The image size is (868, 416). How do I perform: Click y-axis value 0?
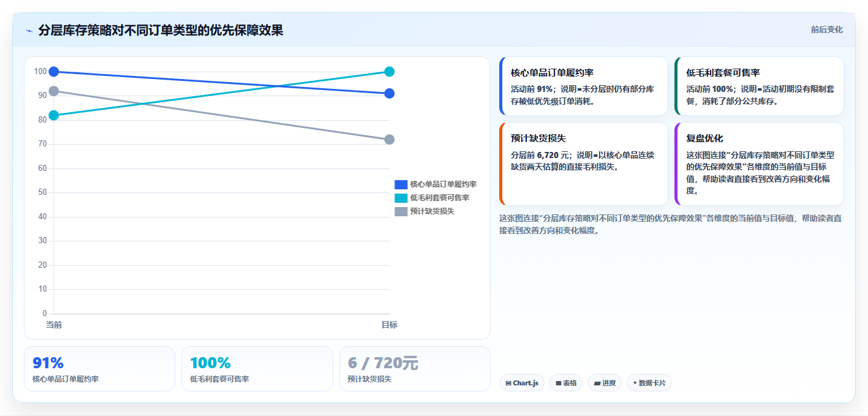45,314
